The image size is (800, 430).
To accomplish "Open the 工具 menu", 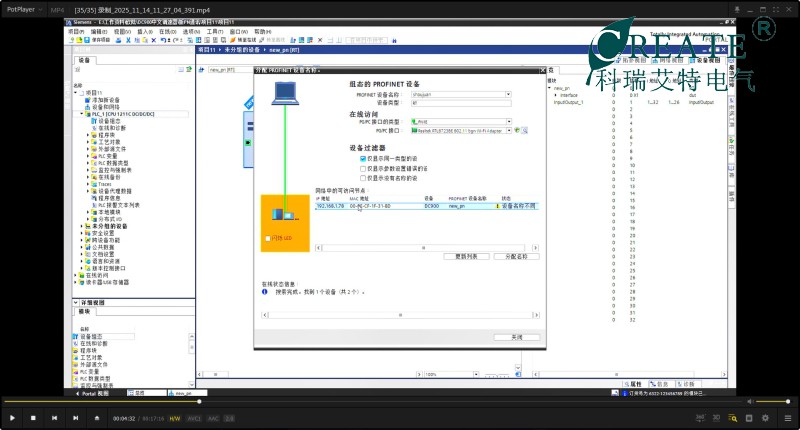I will pyautogui.click(x=215, y=32).
